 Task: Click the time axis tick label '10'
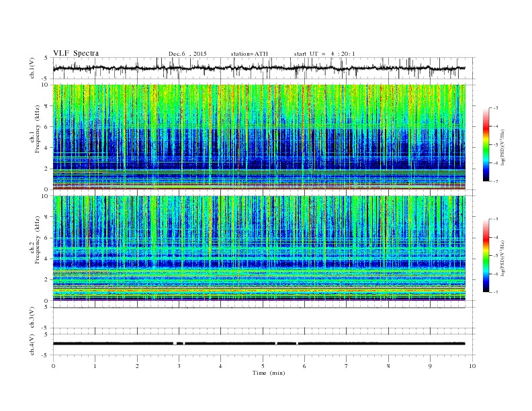tap(472, 366)
